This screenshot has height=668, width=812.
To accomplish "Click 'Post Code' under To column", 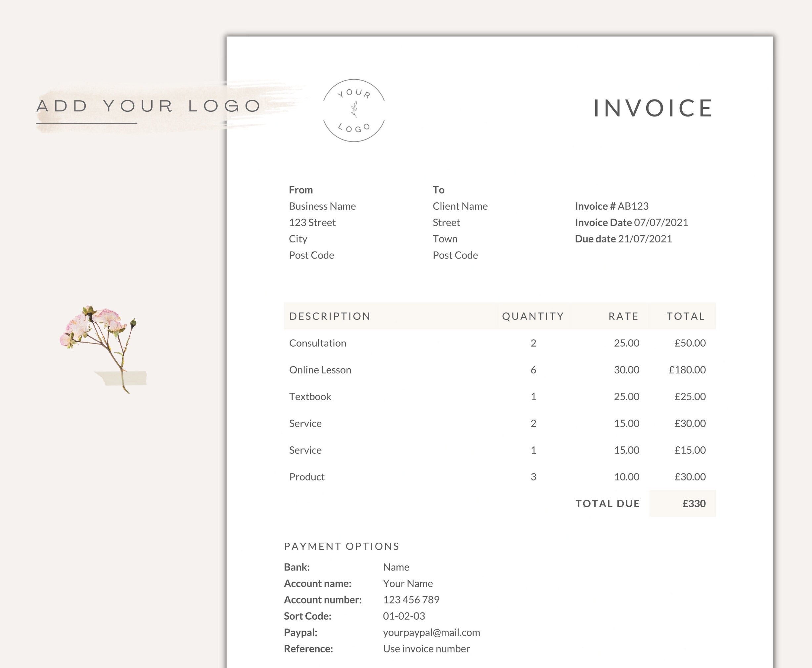I will coord(455,255).
